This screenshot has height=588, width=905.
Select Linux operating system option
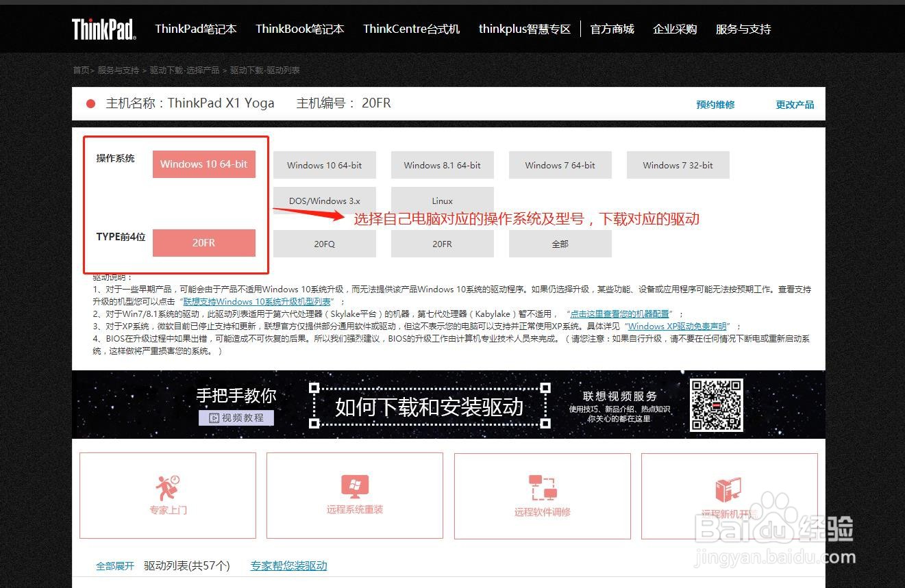pos(443,201)
